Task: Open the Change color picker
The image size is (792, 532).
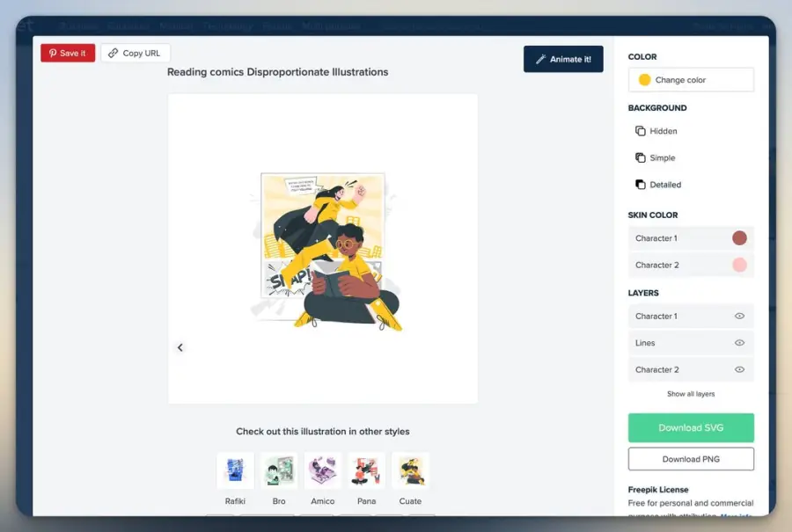Action: point(691,80)
